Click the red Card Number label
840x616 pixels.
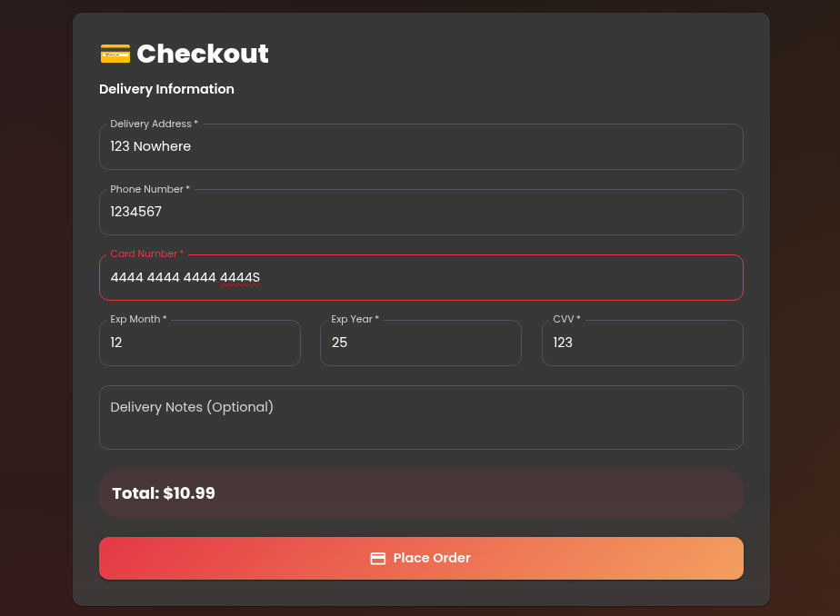click(x=146, y=254)
